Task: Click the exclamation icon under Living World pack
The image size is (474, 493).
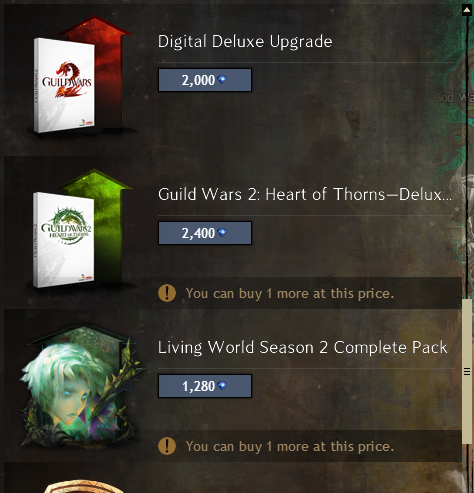Action: coord(167,446)
